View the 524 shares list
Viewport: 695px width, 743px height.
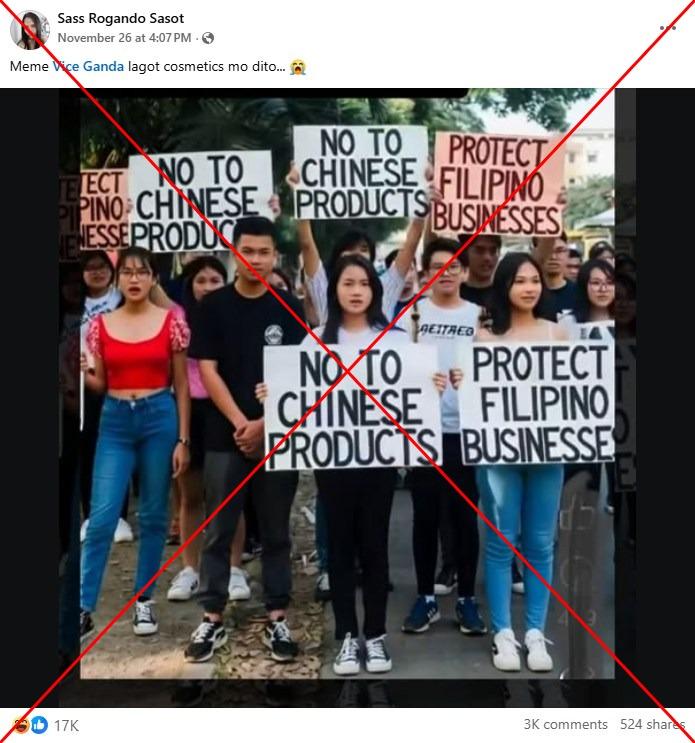tap(652, 725)
